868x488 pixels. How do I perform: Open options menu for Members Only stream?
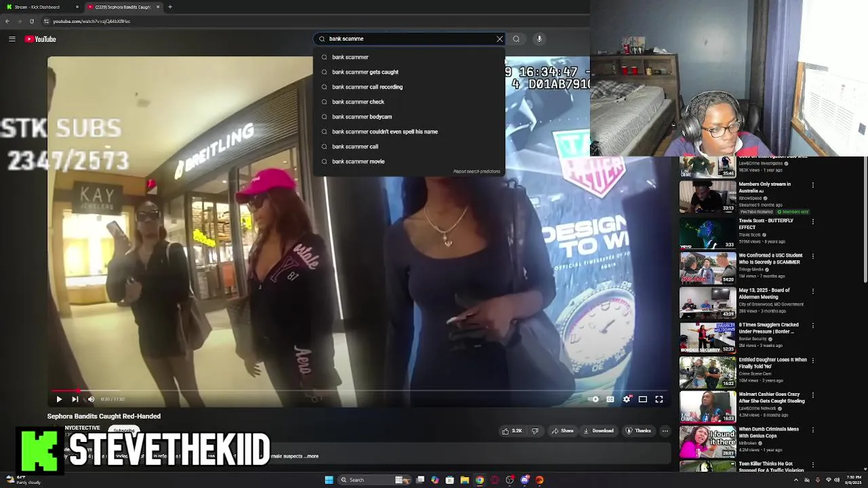tap(812, 184)
